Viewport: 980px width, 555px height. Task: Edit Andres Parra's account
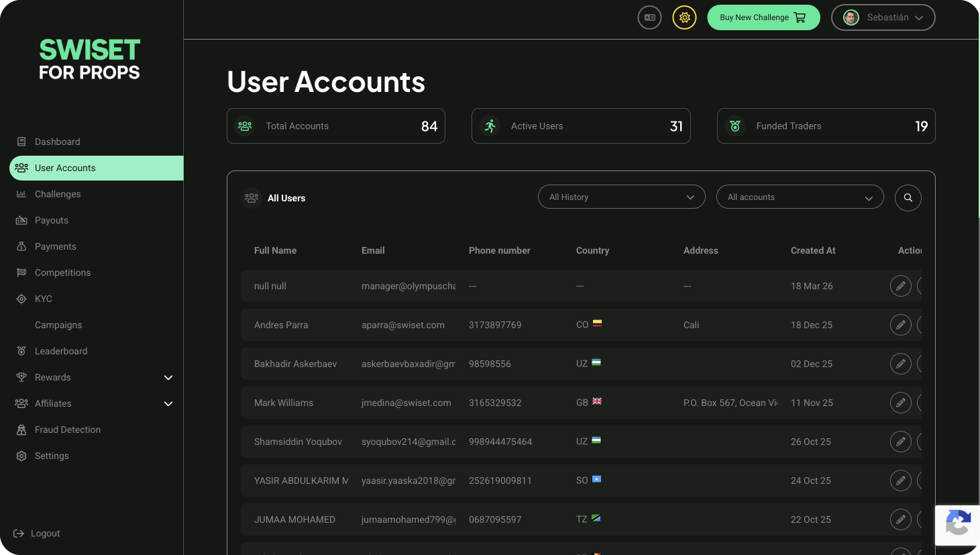pyautogui.click(x=901, y=325)
